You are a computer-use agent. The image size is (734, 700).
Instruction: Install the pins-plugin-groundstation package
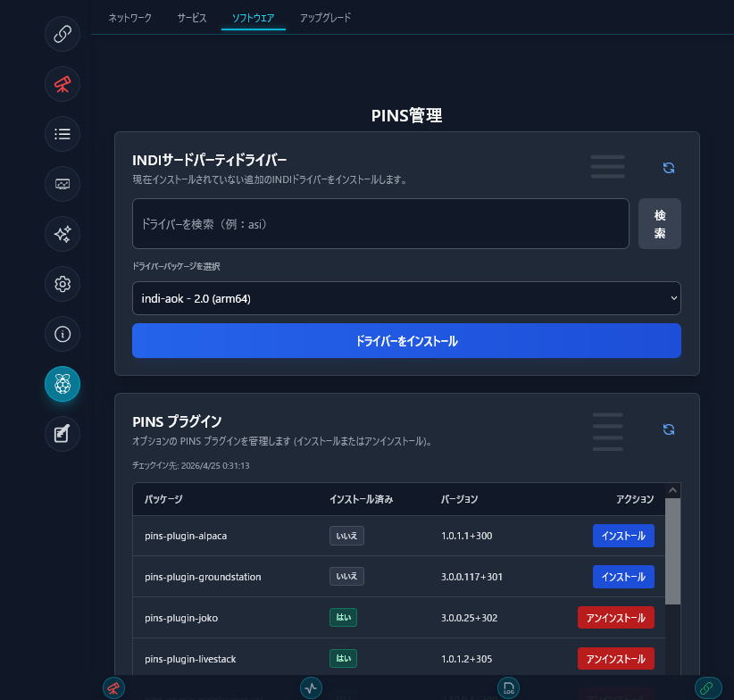(623, 577)
